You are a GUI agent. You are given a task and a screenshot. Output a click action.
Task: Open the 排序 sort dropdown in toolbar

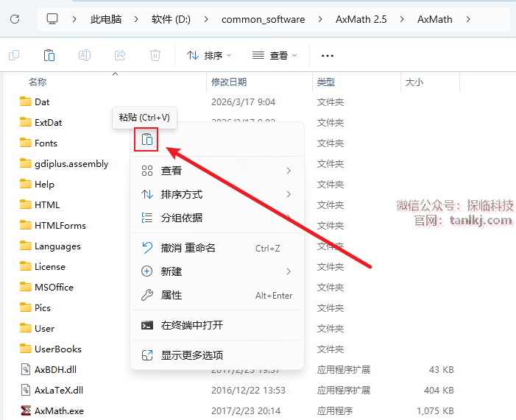tap(209, 55)
